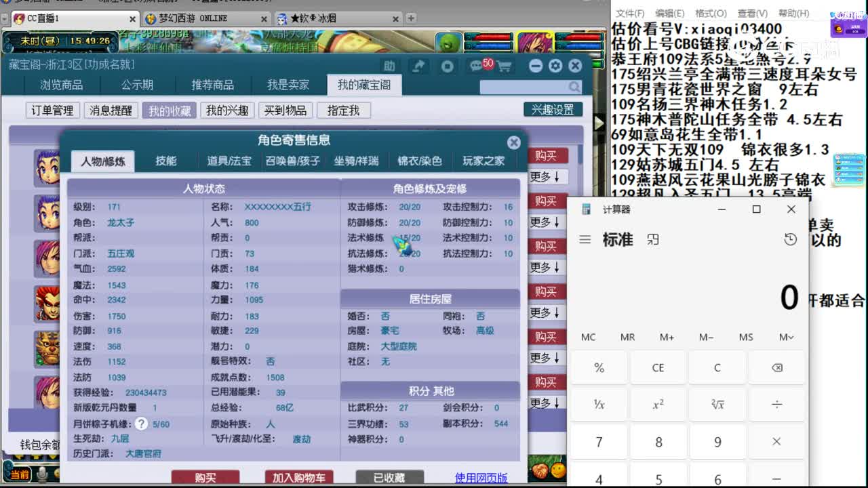The height and width of the screenshot is (488, 868).
Task: Select the 人物/修炼 tab
Action: (103, 161)
